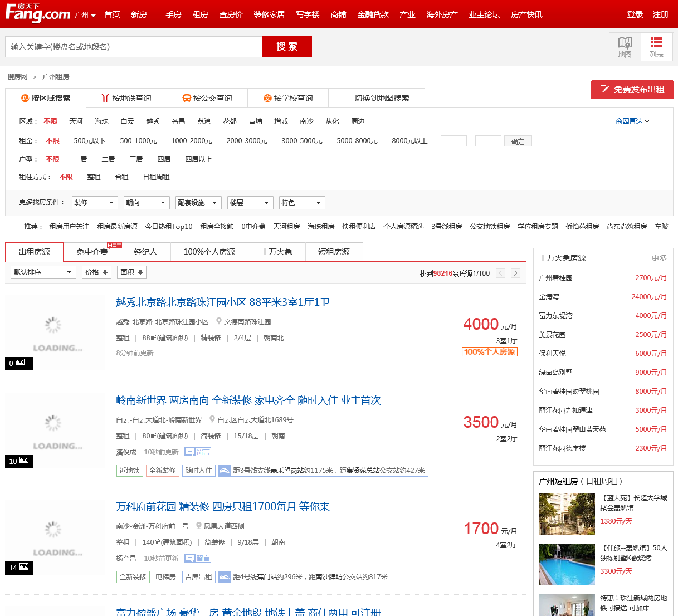Open 广州 city selector dropdown
Screen dimensions: 678x616
tap(85, 14)
